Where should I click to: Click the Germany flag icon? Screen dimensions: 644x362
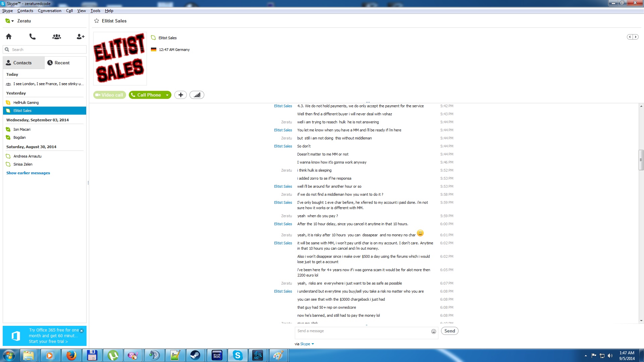click(154, 50)
